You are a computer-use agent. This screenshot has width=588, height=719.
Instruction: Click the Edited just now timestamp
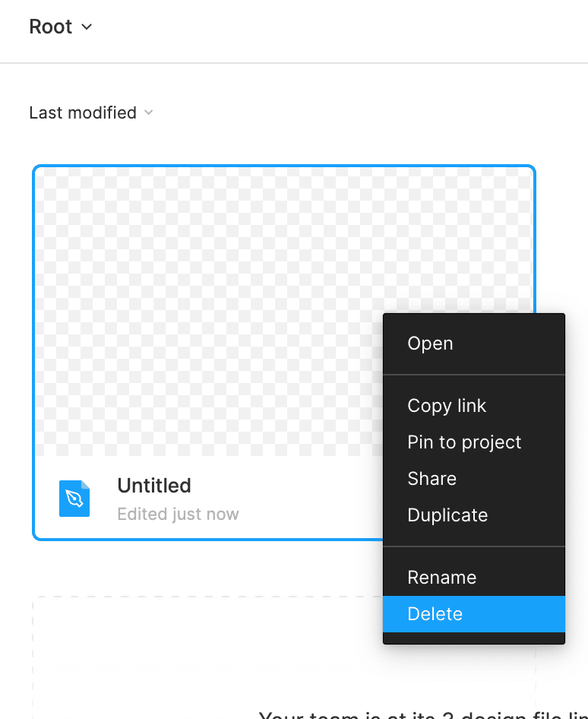178,515
